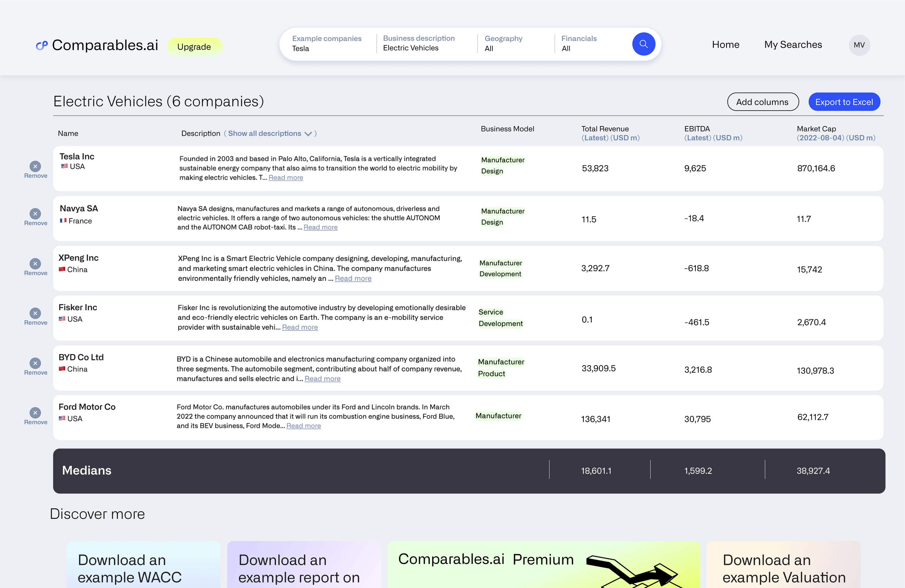The width and height of the screenshot is (905, 588).
Task: Click the Comparables.ai logo icon
Action: pos(42,45)
